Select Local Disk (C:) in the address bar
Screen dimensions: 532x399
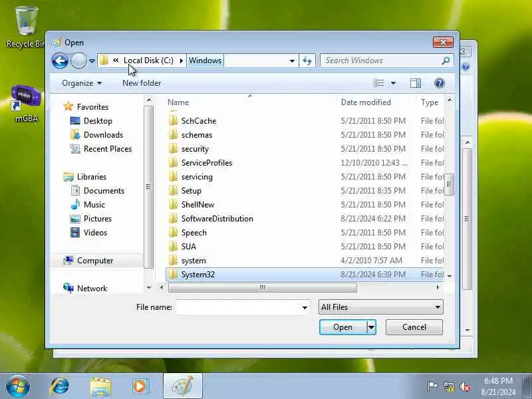pos(148,61)
